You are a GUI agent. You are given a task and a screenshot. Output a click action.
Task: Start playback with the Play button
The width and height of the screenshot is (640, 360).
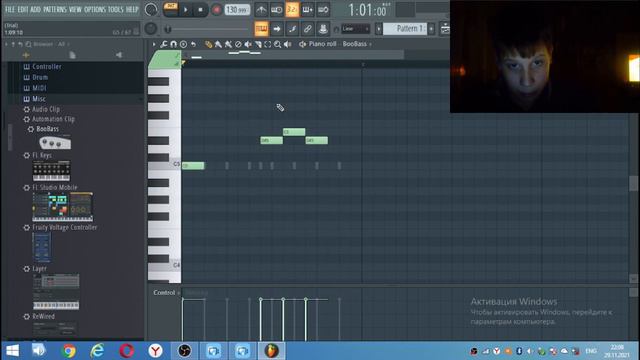click(186, 10)
